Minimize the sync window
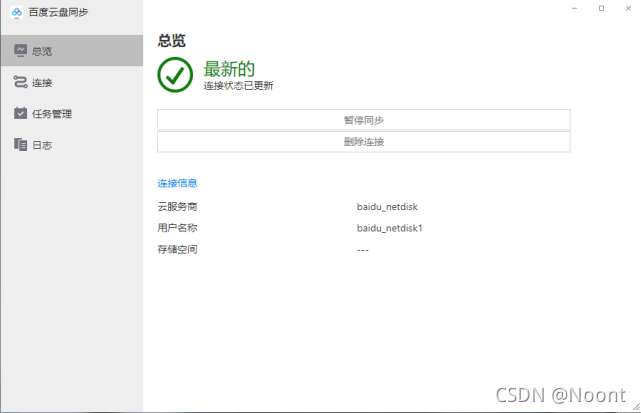 (x=574, y=8)
